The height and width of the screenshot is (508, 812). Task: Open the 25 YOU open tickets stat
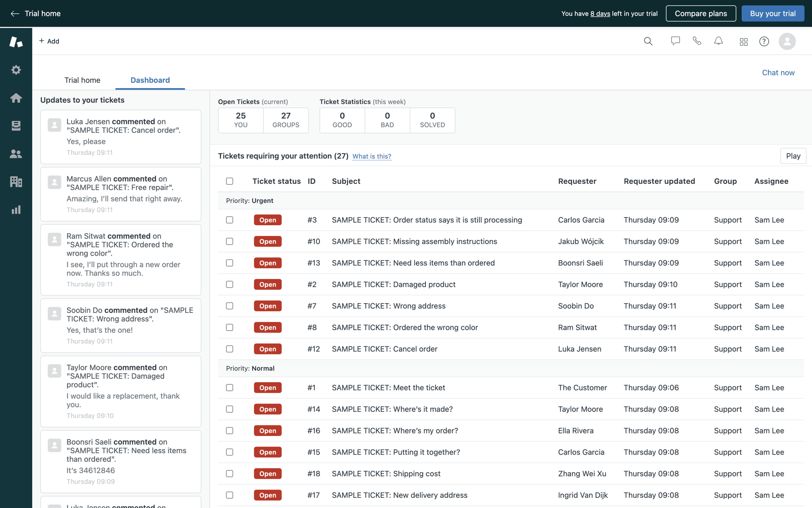point(241,120)
